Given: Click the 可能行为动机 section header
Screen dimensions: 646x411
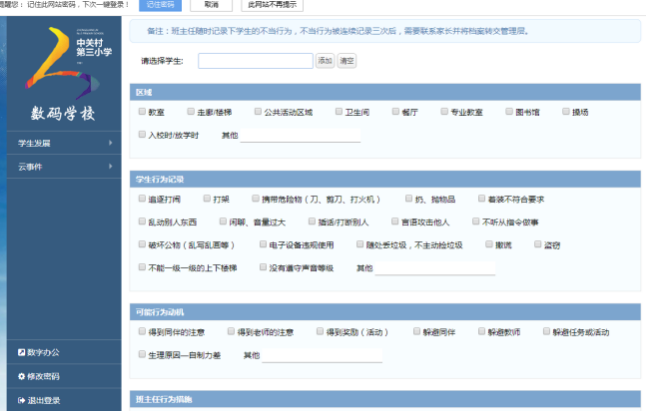Looking at the screenshot, I should click(x=385, y=312).
